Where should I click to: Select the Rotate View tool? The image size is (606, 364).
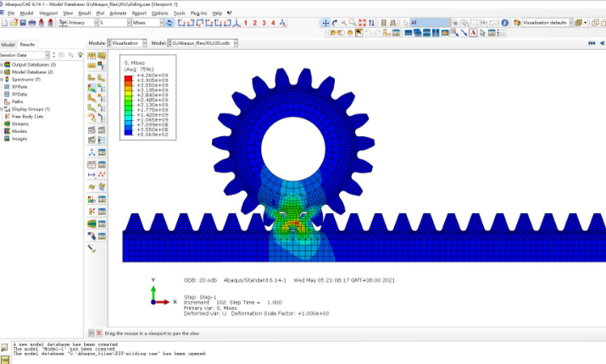tap(336, 23)
